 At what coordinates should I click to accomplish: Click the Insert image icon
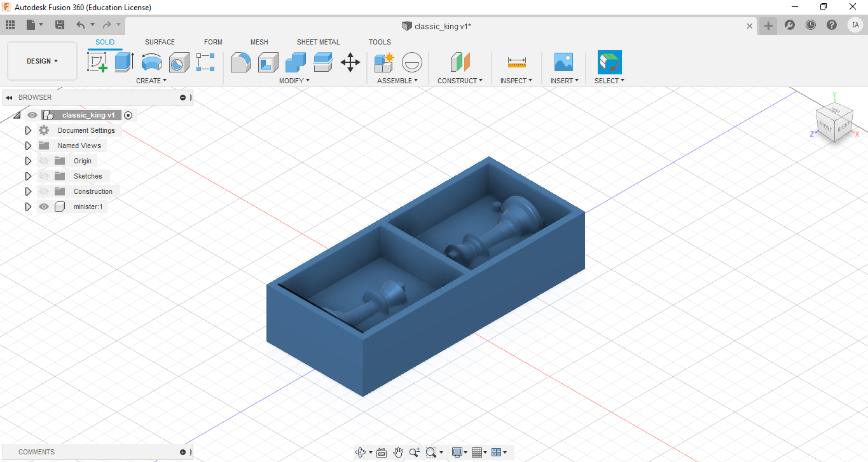[563, 62]
